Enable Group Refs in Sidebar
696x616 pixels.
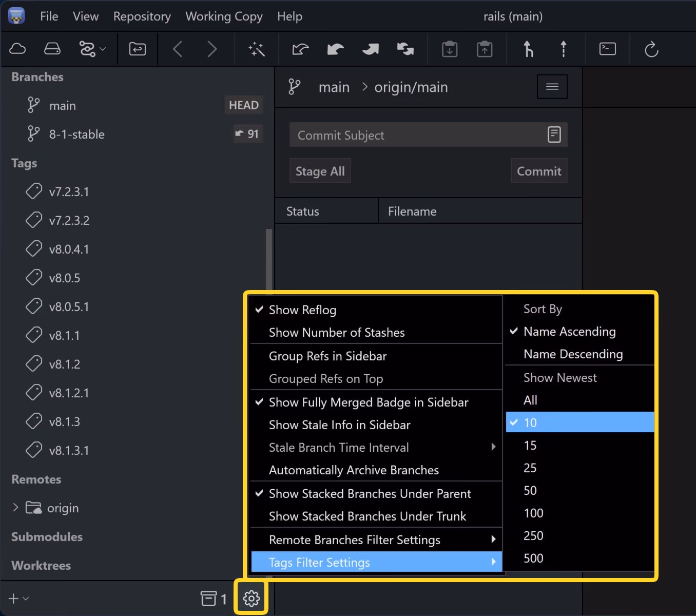(x=376, y=356)
